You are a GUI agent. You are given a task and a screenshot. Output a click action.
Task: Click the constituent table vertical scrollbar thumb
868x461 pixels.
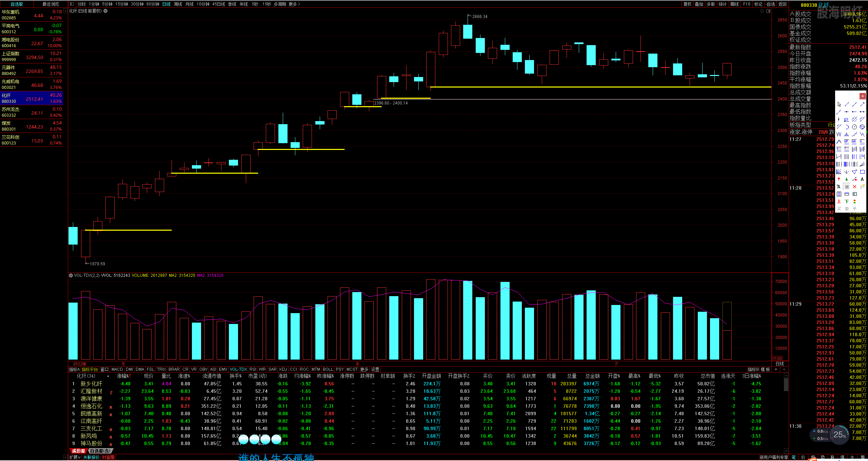point(786,385)
